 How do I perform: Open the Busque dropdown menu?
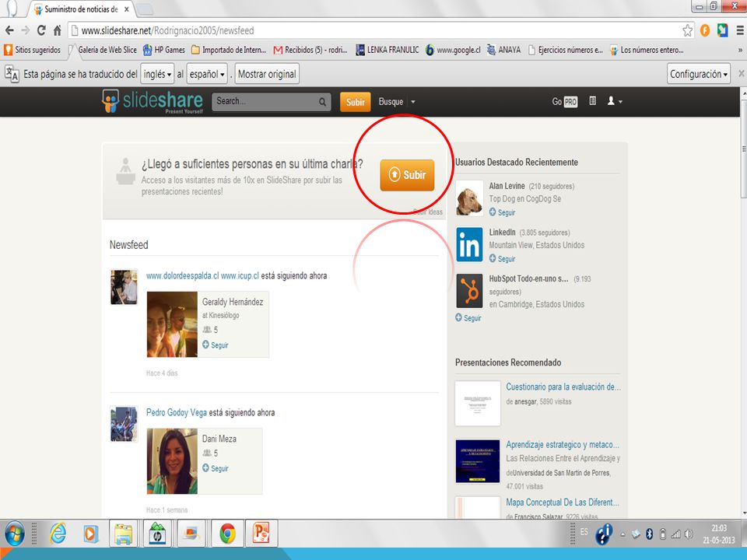397,101
